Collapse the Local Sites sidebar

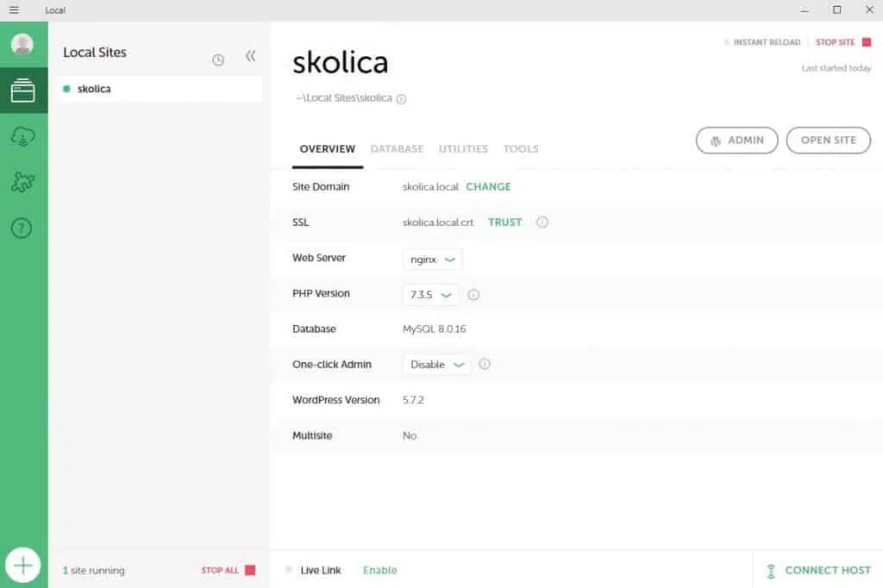250,56
